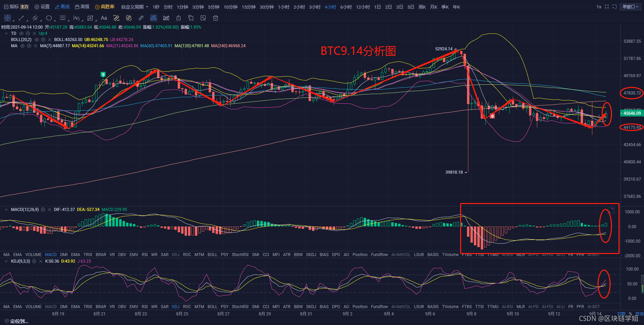Click the 定位到 locate button
644x325 pixels.
pyautogui.click(x=17, y=321)
